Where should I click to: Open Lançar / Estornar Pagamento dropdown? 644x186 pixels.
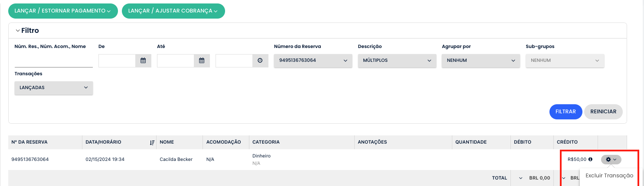[x=63, y=11]
